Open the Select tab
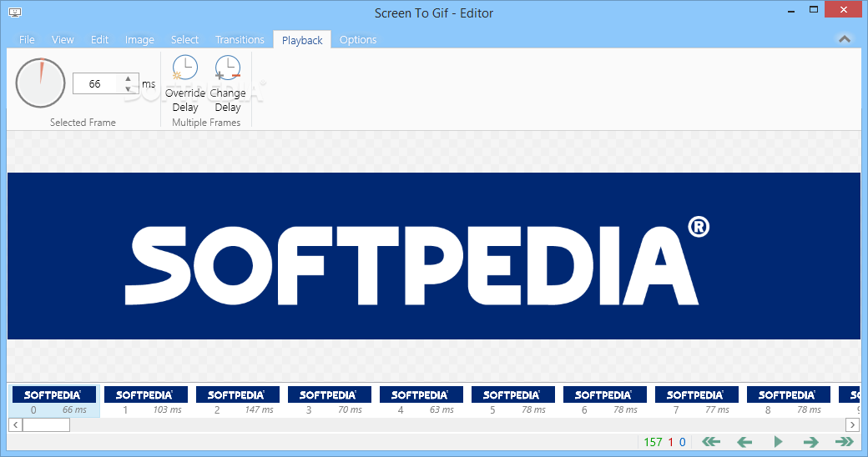Viewport: 868px width, 457px height. click(x=184, y=39)
